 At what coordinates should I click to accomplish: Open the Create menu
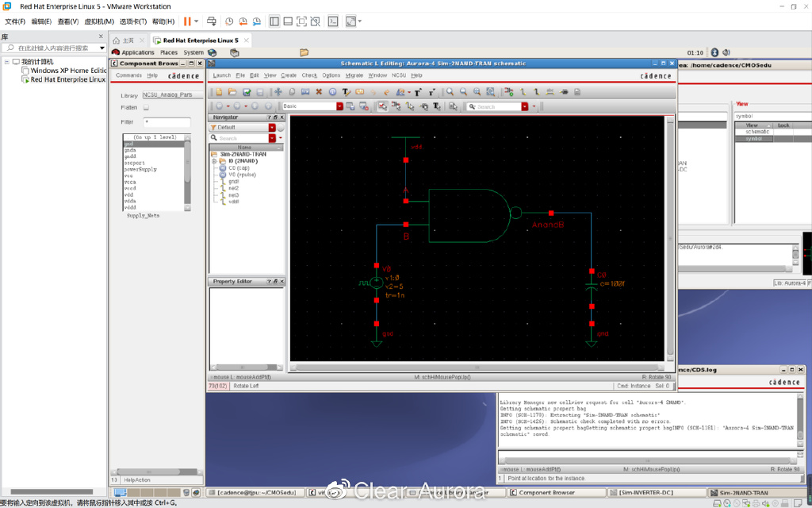(x=289, y=75)
